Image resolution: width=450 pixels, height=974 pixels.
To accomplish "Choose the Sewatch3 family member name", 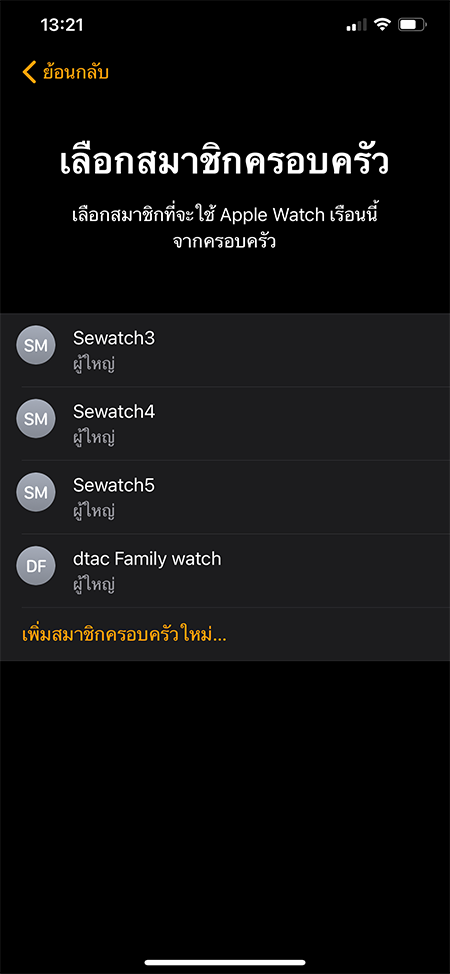I will tap(114, 338).
